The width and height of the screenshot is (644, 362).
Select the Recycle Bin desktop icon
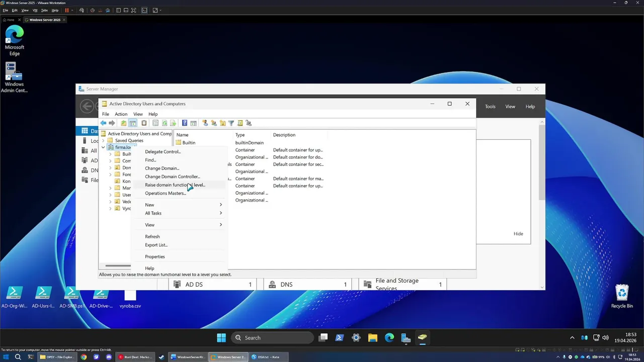(x=622, y=296)
